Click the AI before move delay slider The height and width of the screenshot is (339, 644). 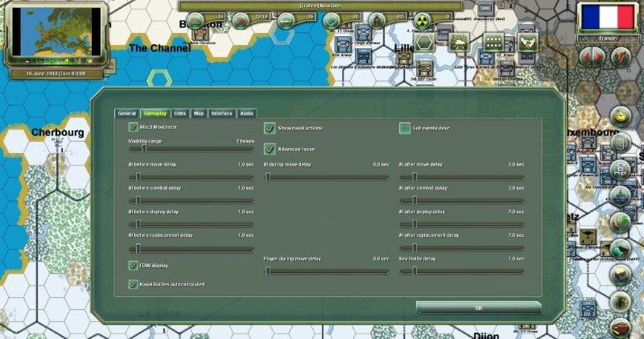[x=192, y=177]
